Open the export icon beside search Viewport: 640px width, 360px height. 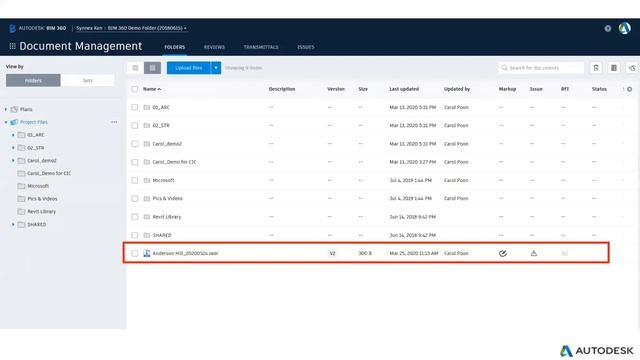coord(596,68)
